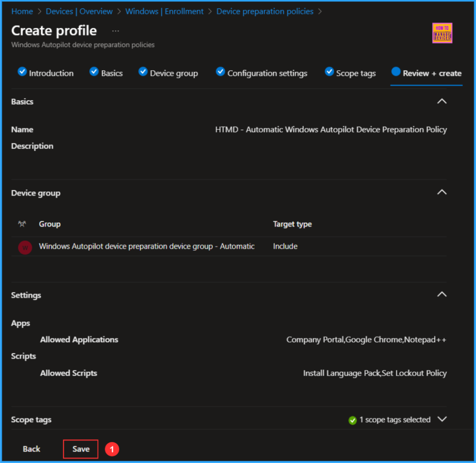Click the Scope tags checkmark icon

(329, 72)
